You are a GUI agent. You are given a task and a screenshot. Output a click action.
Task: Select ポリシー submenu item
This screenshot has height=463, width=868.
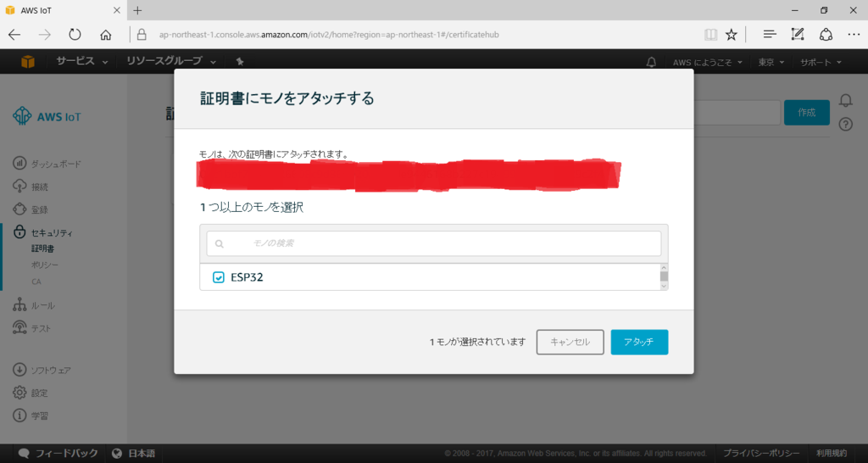(x=45, y=265)
